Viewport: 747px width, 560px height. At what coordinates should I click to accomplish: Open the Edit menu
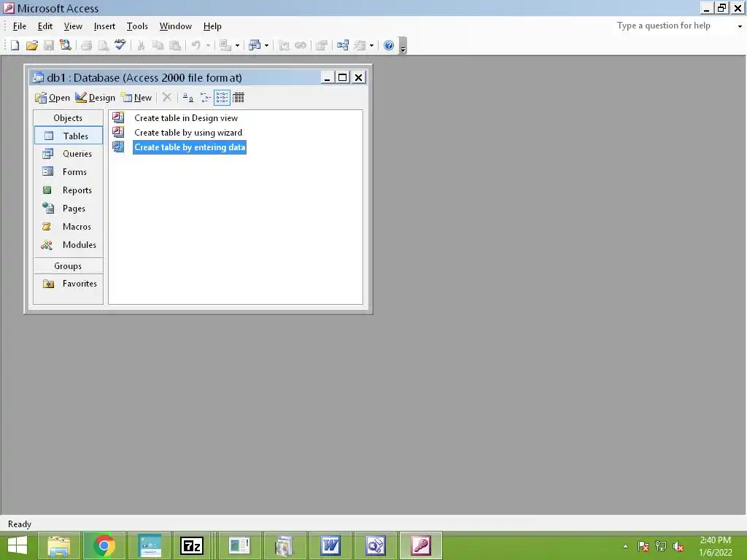coord(45,26)
